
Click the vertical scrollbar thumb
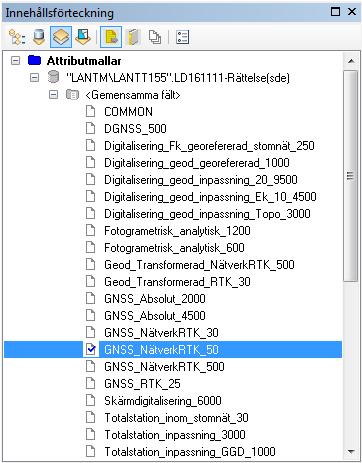tap(351, 176)
